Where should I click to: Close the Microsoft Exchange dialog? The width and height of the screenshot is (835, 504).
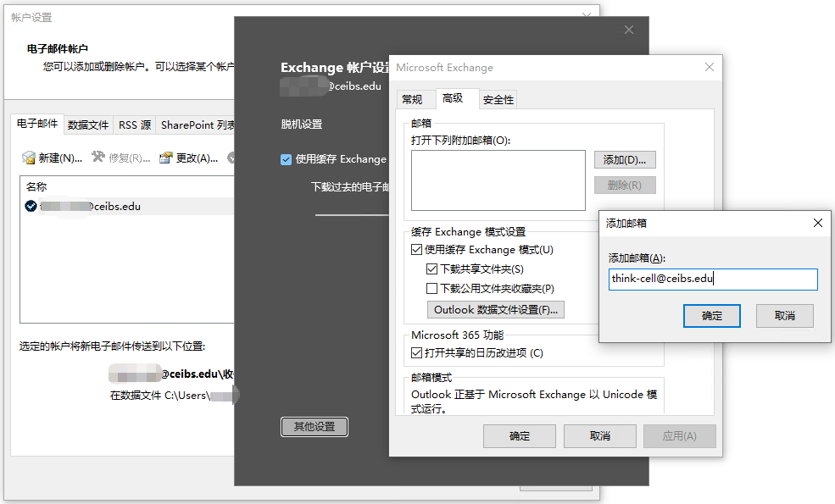click(708, 67)
